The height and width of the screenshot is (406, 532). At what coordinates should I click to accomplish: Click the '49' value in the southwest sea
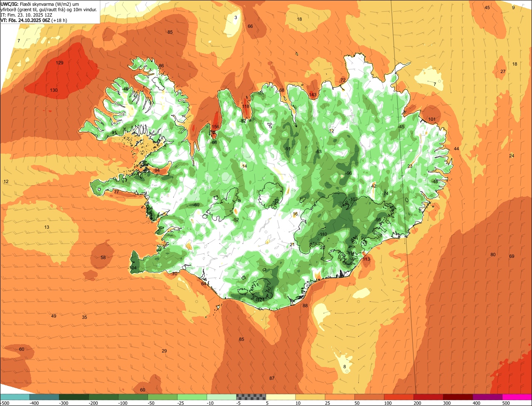(x=54, y=316)
